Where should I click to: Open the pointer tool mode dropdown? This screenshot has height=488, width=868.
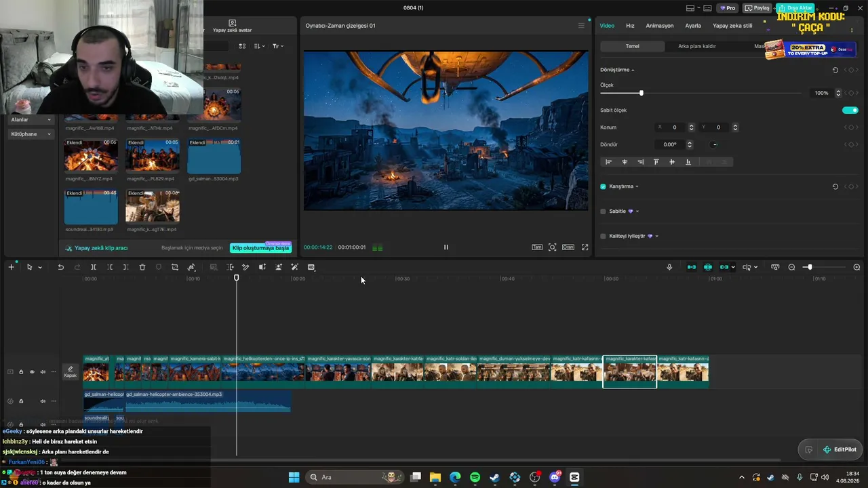40,268
